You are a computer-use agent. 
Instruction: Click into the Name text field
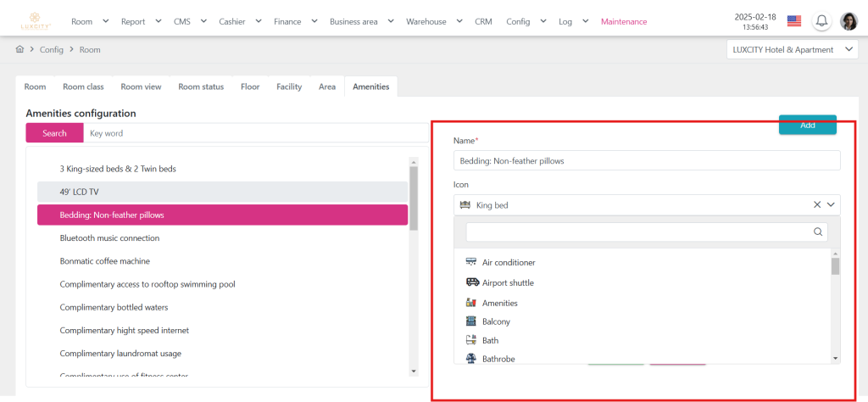coord(647,160)
